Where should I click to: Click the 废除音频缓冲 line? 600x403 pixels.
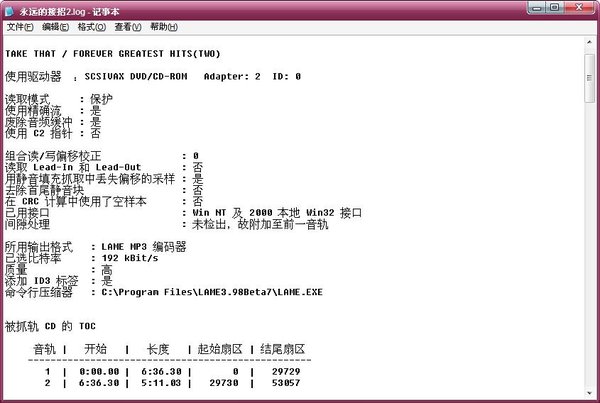coord(53,122)
